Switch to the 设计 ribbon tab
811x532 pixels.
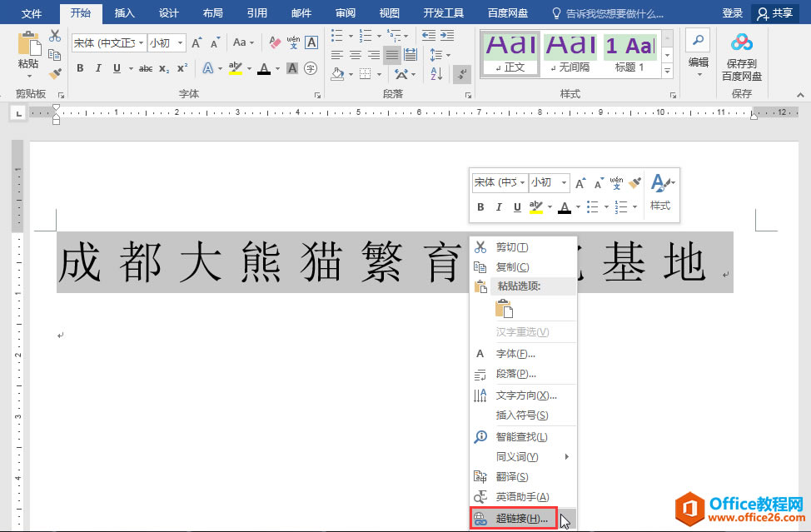point(169,13)
